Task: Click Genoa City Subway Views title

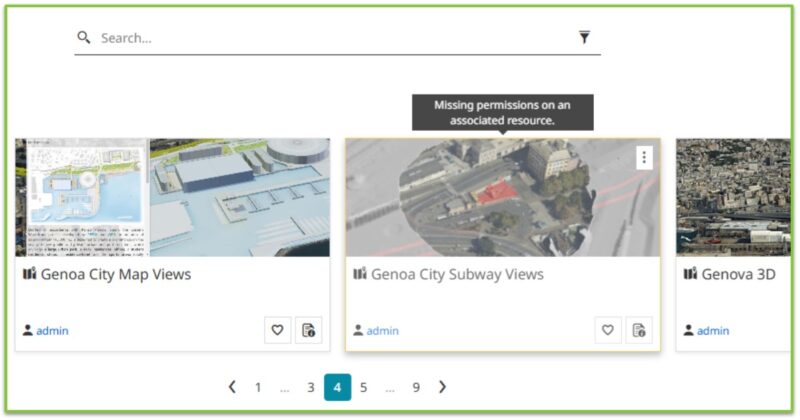Action: [457, 274]
